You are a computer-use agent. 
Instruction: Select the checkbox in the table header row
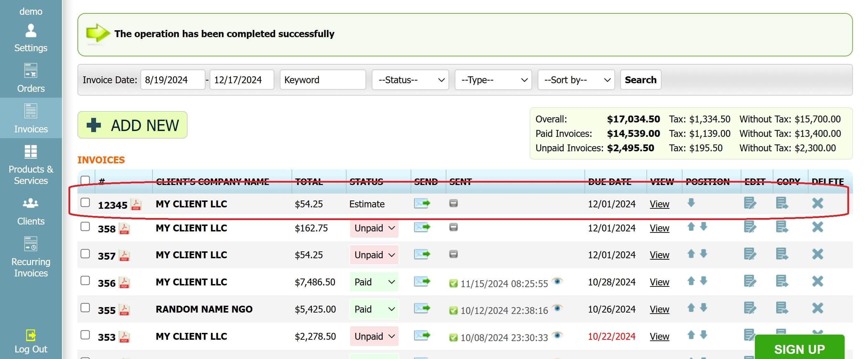pyautogui.click(x=85, y=180)
